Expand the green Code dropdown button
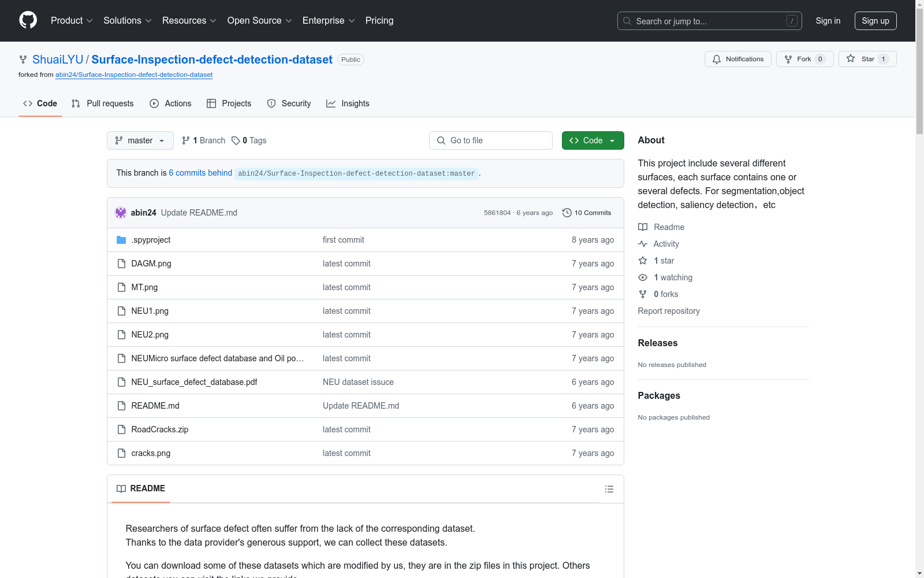 pyautogui.click(x=593, y=140)
